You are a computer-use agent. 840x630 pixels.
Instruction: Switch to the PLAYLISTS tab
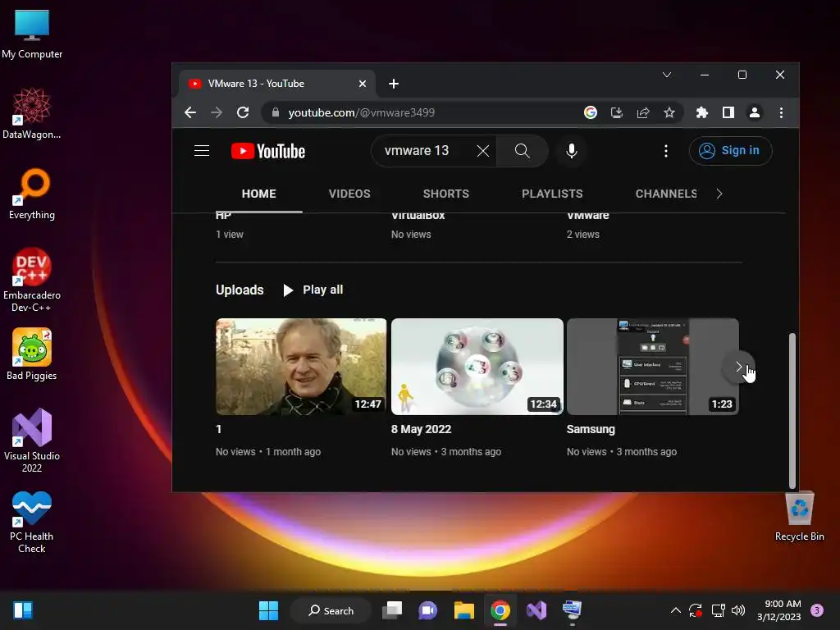pyautogui.click(x=552, y=194)
